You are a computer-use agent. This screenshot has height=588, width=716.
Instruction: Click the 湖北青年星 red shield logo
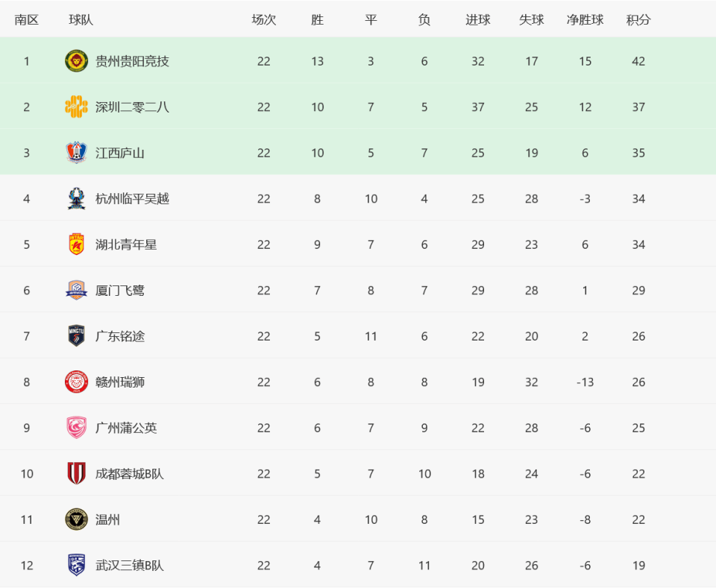76,244
